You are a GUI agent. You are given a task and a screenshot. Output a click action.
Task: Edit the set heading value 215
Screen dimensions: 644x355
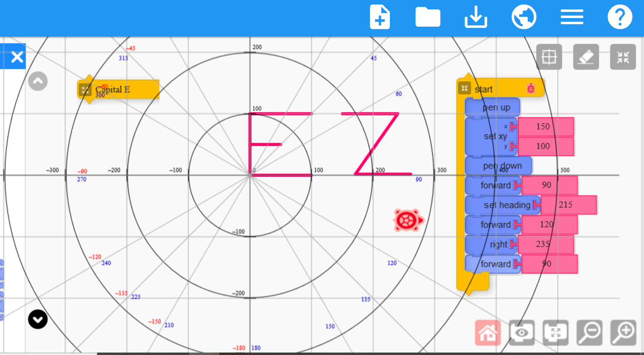pos(568,205)
